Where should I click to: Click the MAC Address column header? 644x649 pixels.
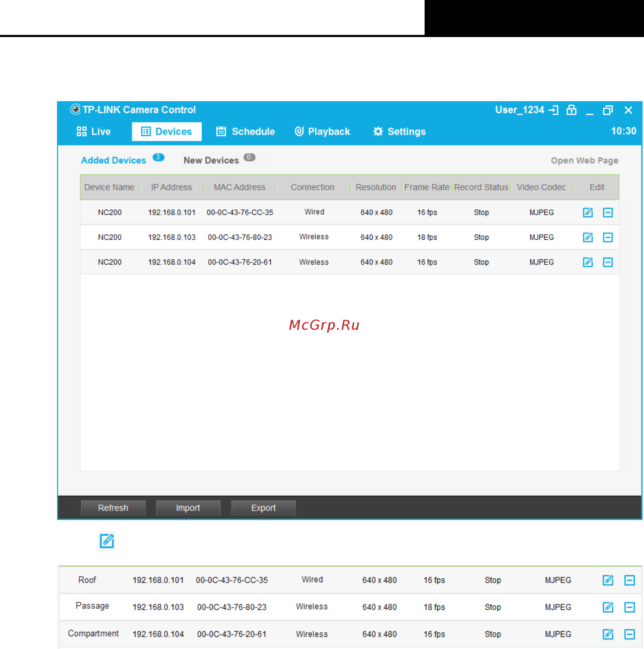239,187
